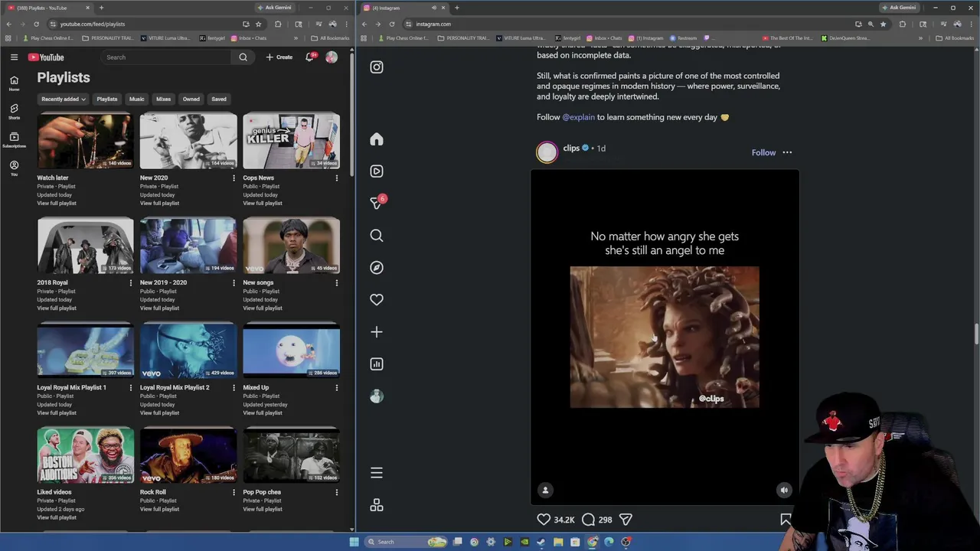Image resolution: width=980 pixels, height=551 pixels.
Task: Bookmark the YouTube page with star icon
Action: click(x=259, y=24)
